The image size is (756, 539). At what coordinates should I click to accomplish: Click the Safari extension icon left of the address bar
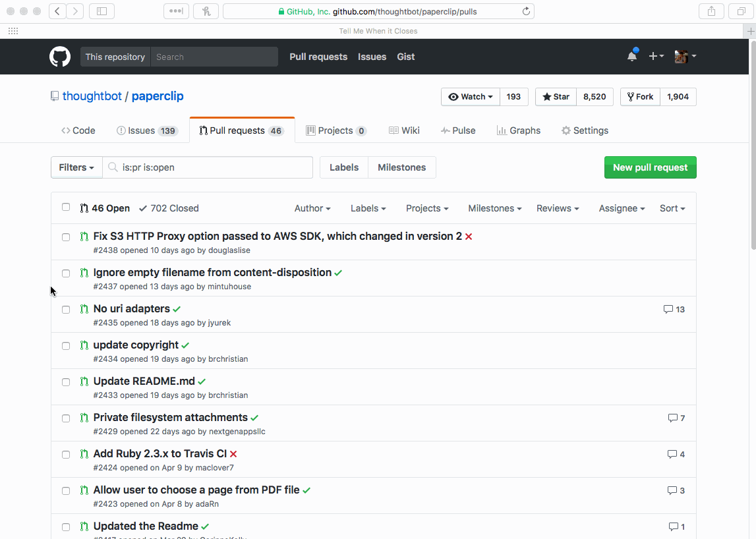[206, 11]
